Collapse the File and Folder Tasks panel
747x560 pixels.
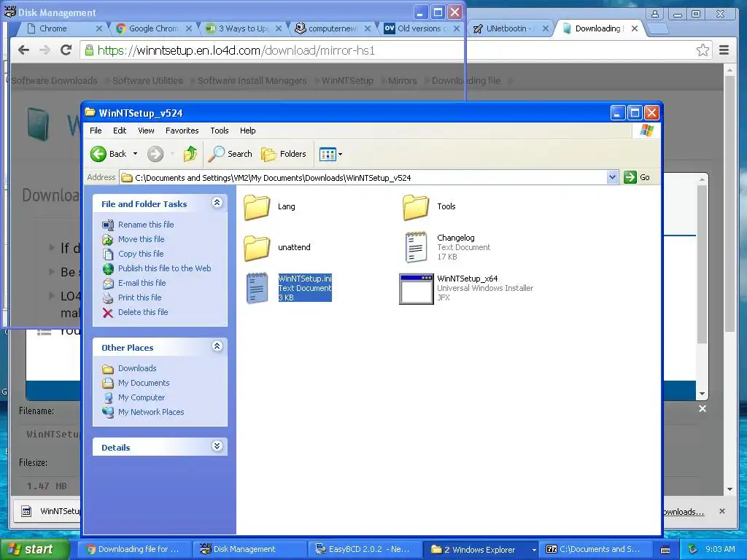coord(217,203)
